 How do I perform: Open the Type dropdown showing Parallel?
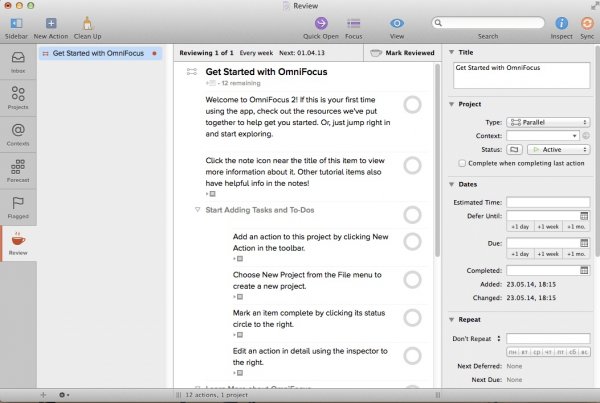click(x=548, y=122)
